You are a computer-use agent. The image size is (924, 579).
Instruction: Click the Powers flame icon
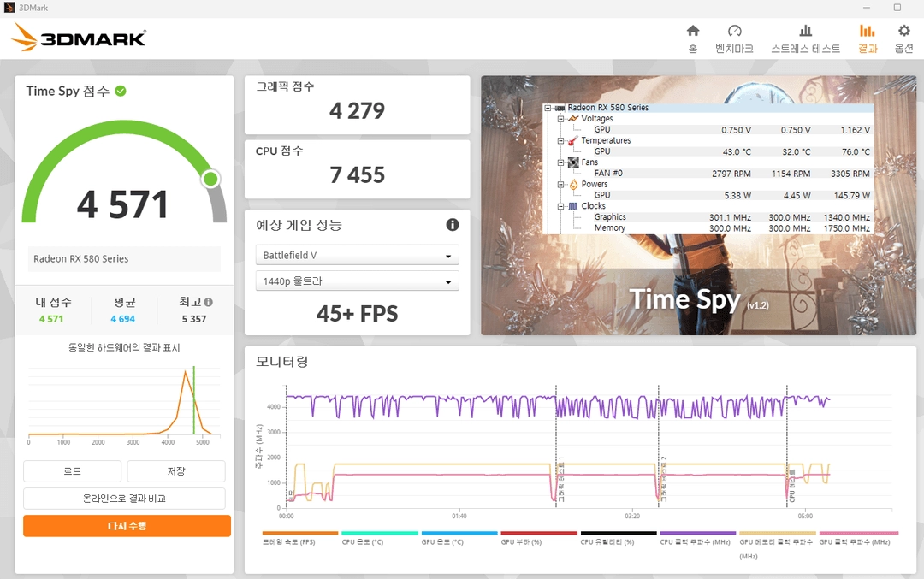[572, 185]
